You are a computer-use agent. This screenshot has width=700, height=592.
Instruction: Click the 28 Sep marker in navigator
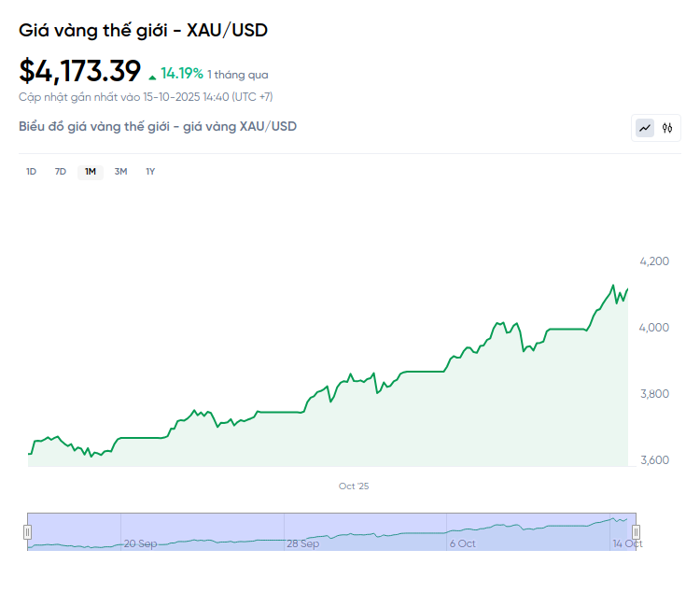pyautogui.click(x=303, y=543)
